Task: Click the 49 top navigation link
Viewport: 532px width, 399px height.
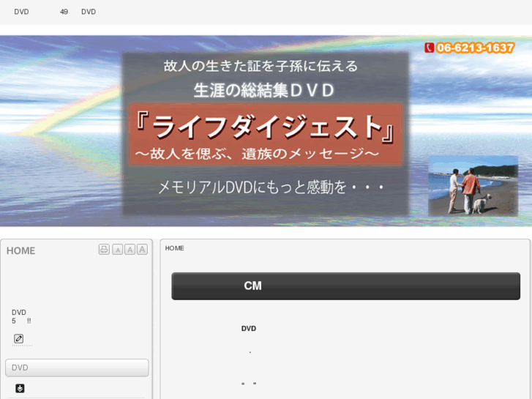Action: point(64,12)
